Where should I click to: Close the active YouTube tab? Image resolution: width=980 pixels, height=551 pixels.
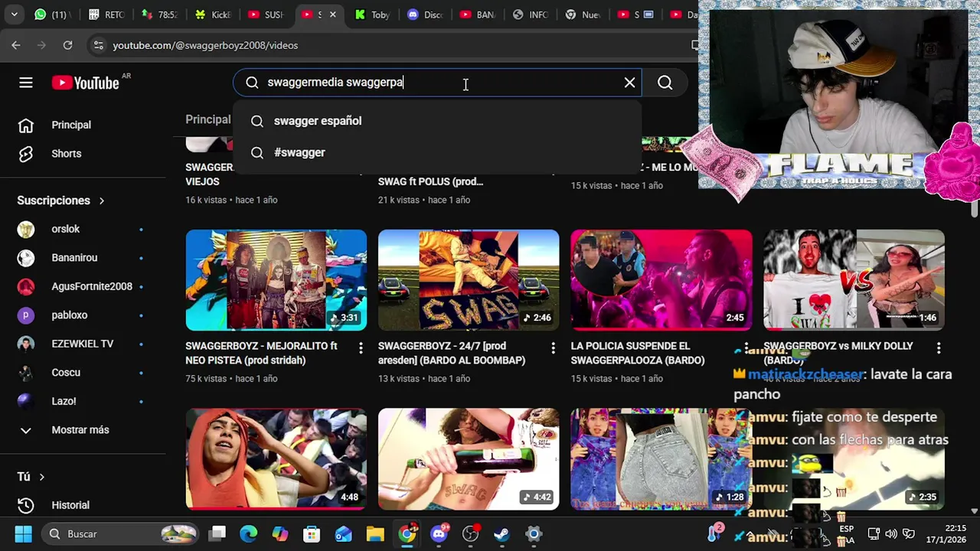coord(332,15)
